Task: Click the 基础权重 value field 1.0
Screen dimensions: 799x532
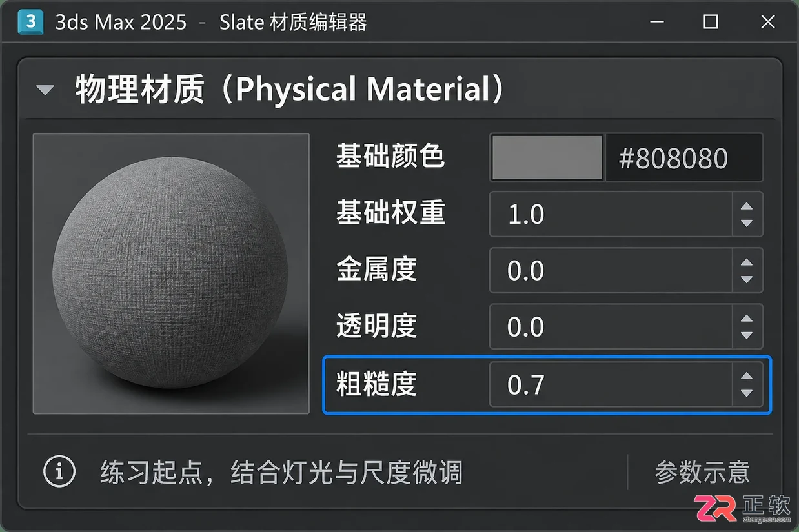Action: coord(611,214)
